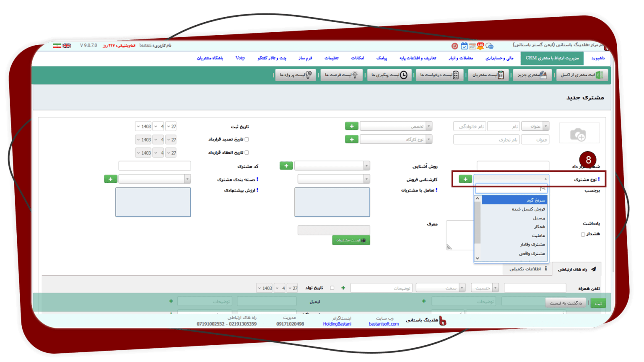Open لیست درخواست ها toolbar button
This screenshot has width=644, height=362.
(440, 75)
